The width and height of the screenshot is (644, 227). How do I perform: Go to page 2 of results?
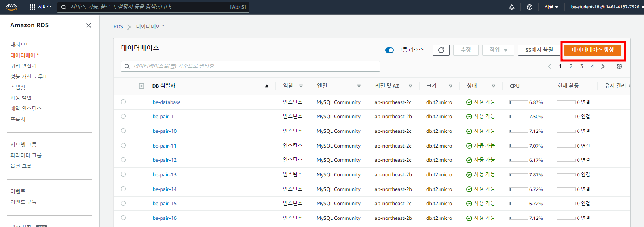pos(571,66)
